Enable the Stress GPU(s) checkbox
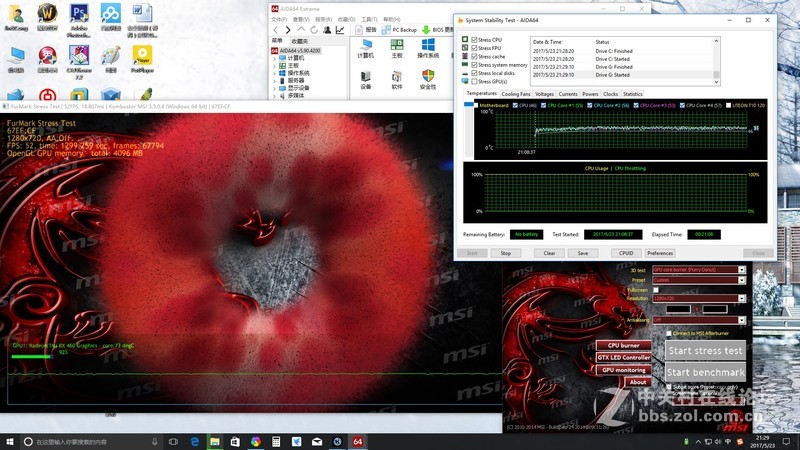The width and height of the screenshot is (800, 450). coord(474,81)
